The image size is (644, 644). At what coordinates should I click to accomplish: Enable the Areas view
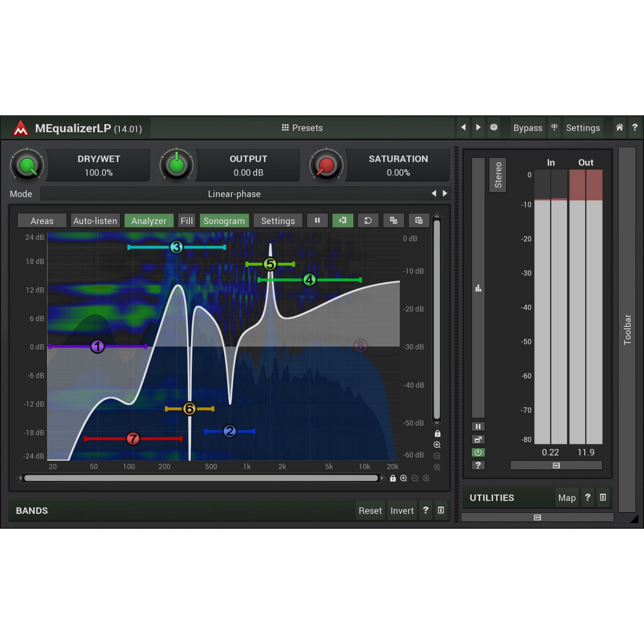[x=42, y=221]
